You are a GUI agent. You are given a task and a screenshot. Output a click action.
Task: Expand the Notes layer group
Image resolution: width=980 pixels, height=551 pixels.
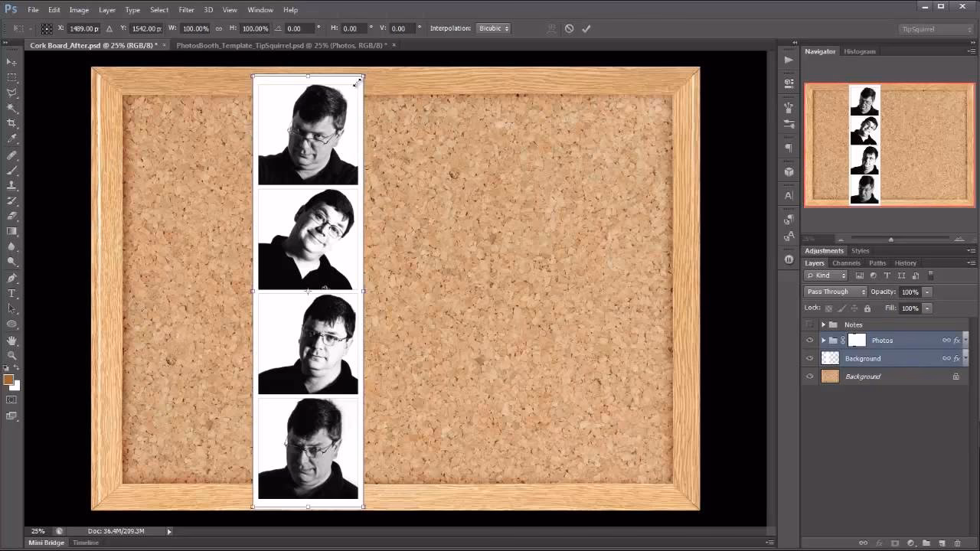pos(823,324)
